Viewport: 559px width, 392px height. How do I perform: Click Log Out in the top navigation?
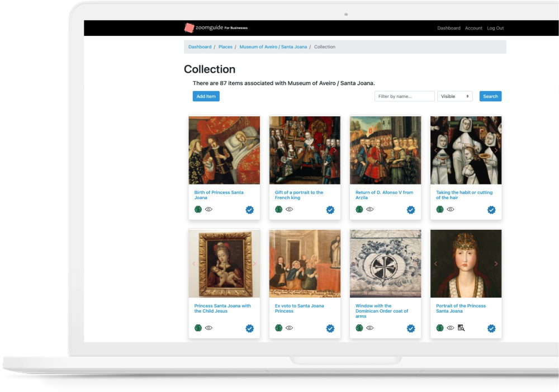[x=495, y=28]
